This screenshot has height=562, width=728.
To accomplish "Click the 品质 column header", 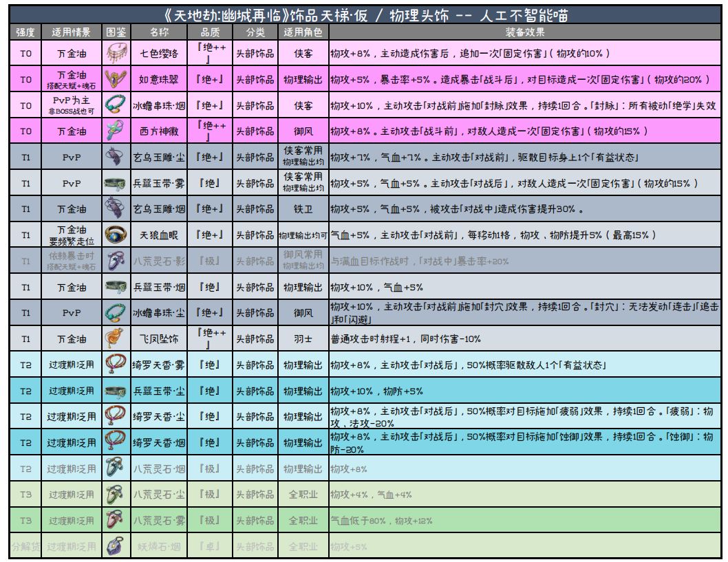I will coord(210,32).
